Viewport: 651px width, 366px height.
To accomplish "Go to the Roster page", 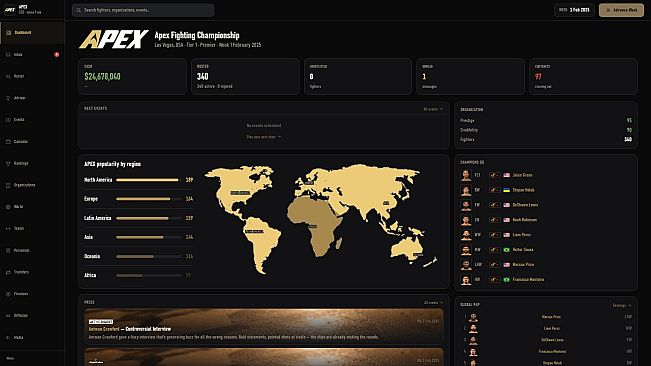I will [x=32, y=76].
